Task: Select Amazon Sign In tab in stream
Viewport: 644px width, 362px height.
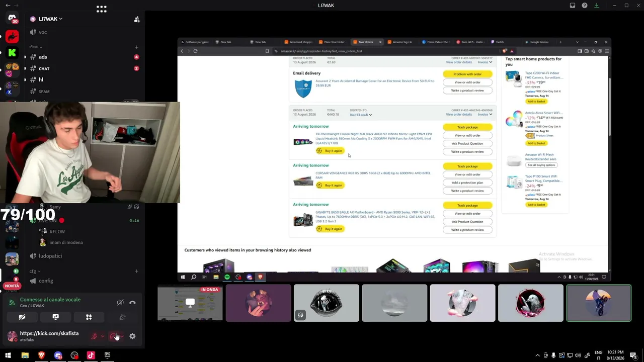Action: 402,42
